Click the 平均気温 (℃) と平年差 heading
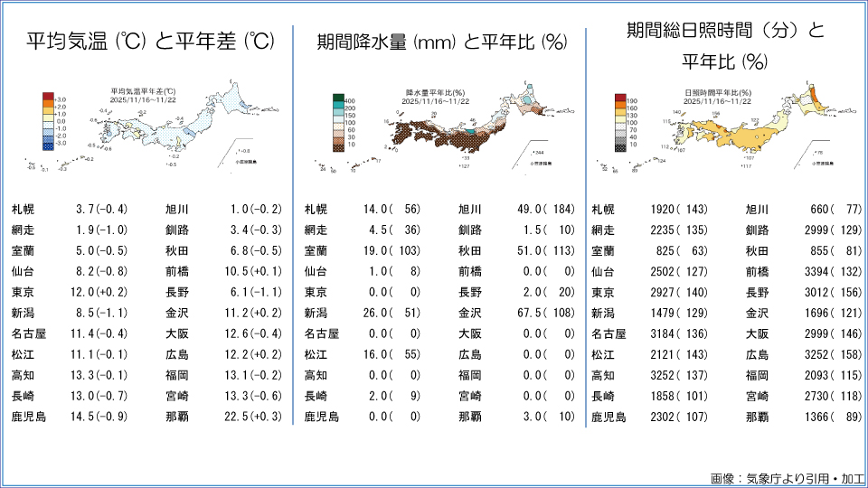 coord(149,42)
